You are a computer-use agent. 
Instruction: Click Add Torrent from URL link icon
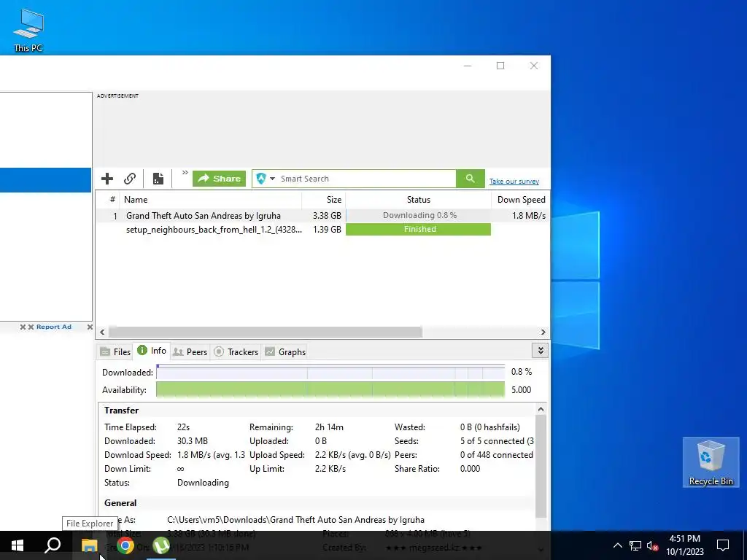click(x=130, y=179)
